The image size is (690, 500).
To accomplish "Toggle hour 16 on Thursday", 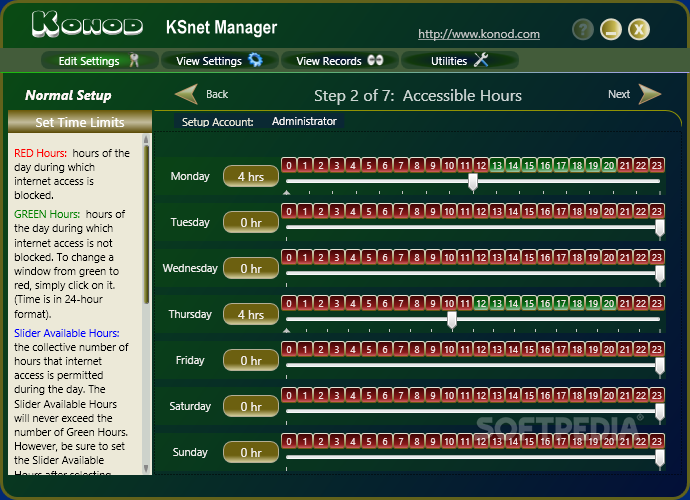I will (545, 303).
